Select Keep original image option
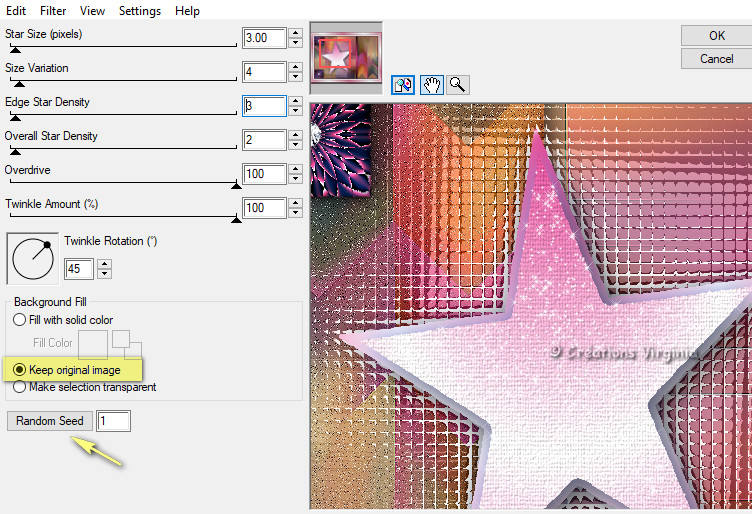 [x=19, y=369]
